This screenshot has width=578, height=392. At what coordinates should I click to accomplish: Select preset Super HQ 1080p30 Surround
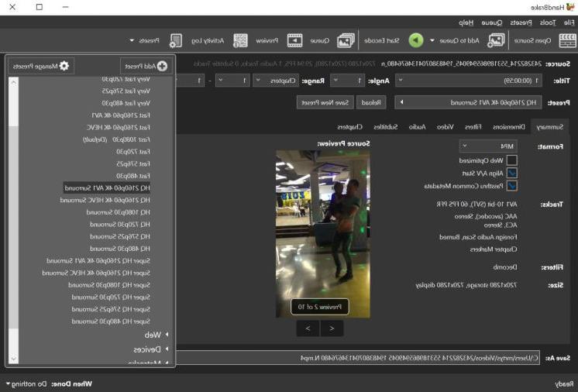pyautogui.click(x=109, y=285)
